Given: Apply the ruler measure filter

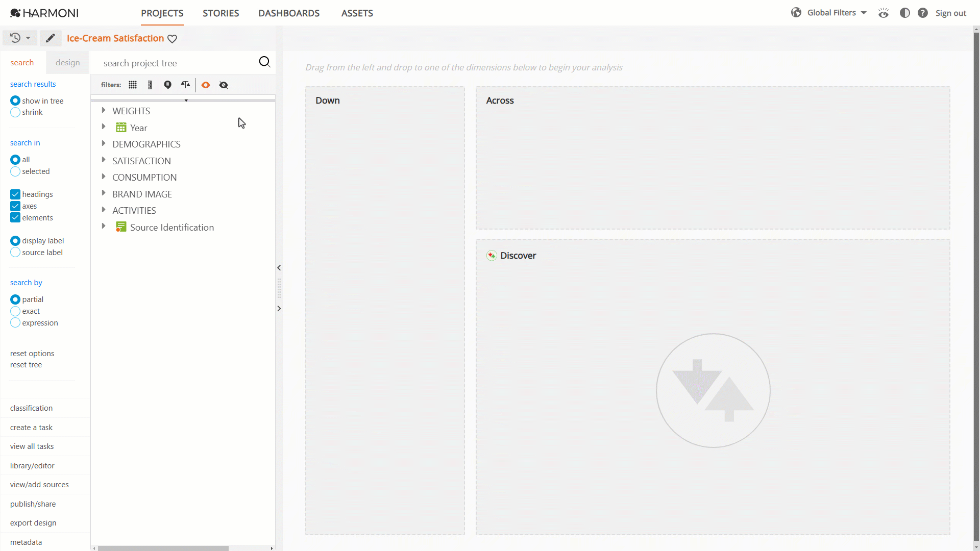Looking at the screenshot, I should click(150, 85).
